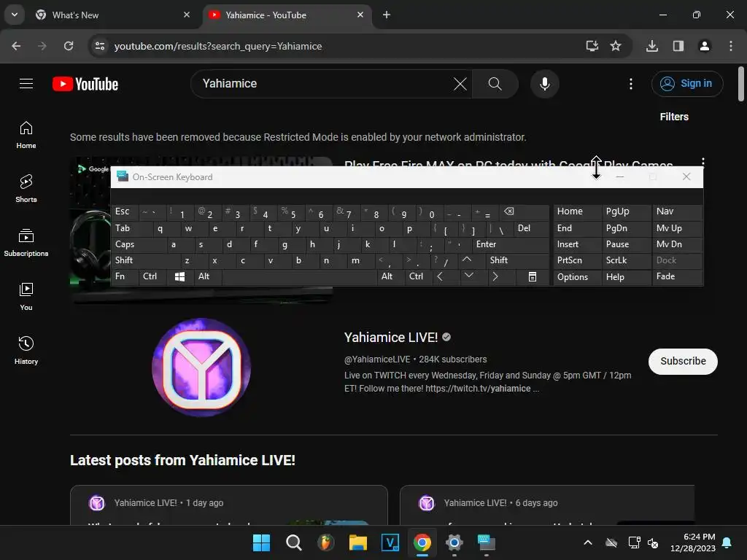Image resolution: width=747 pixels, height=560 pixels.
Task: View site information icon in address bar
Action: 100,46
